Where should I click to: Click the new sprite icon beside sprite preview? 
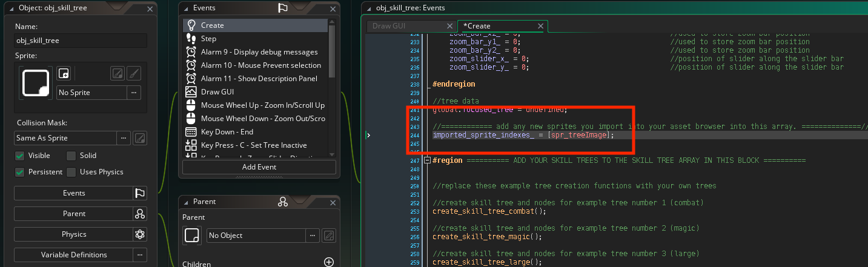(64, 74)
